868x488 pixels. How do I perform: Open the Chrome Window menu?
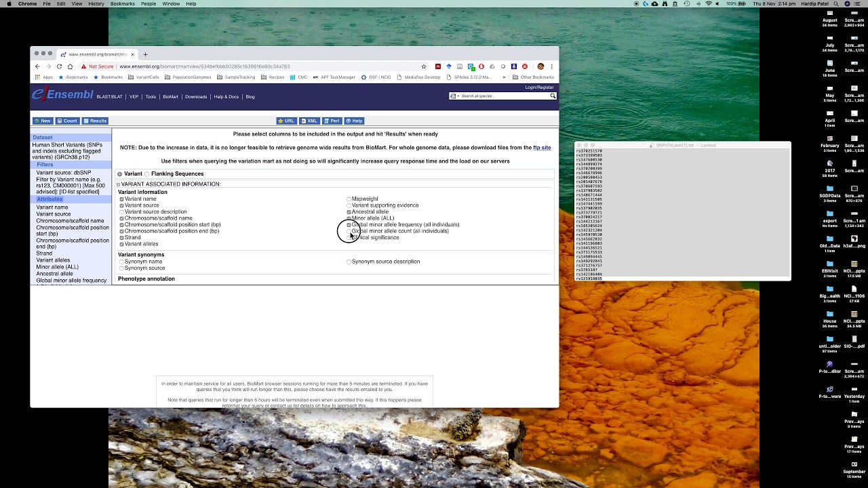click(171, 4)
